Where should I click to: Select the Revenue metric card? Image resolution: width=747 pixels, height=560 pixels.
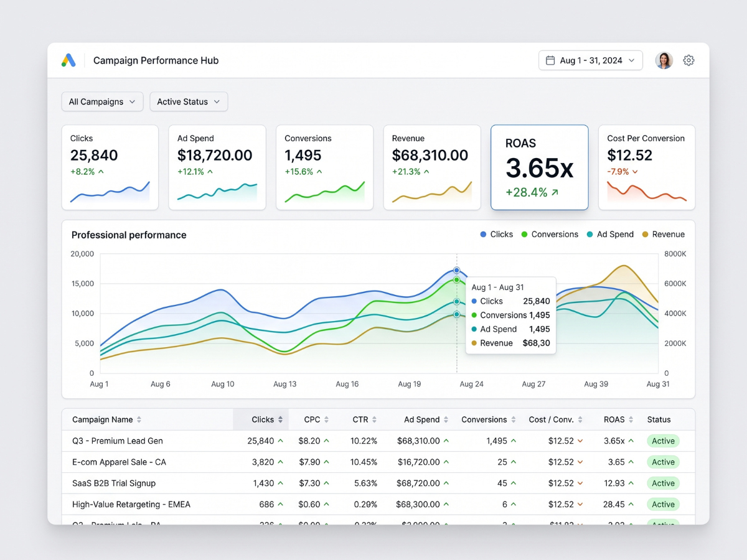pos(432,167)
